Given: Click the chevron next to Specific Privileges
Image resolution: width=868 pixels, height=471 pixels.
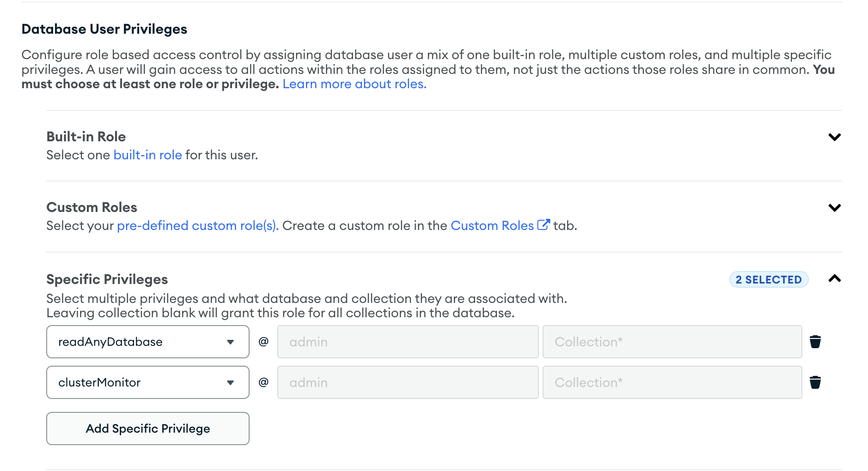Looking at the screenshot, I should [x=835, y=279].
